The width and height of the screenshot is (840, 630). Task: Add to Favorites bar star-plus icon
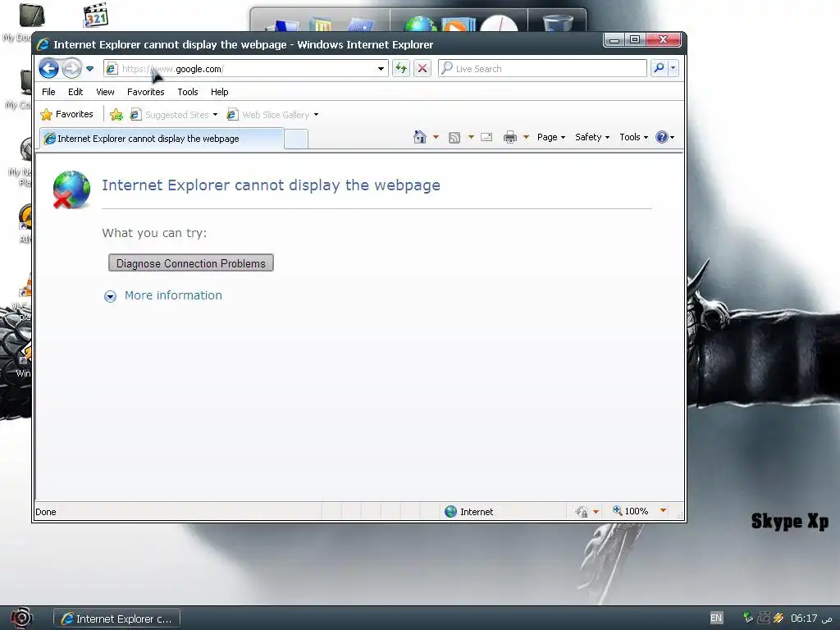116,114
